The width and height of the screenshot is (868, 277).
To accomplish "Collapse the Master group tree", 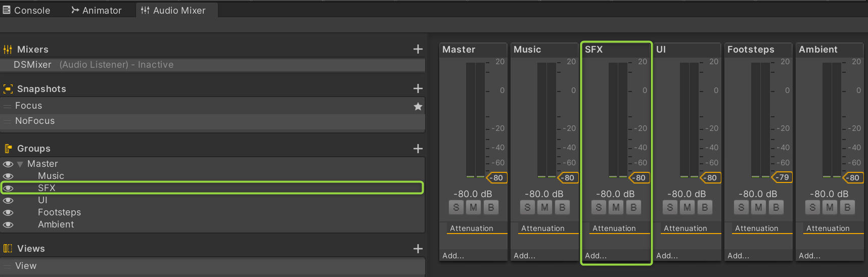I will [x=20, y=164].
